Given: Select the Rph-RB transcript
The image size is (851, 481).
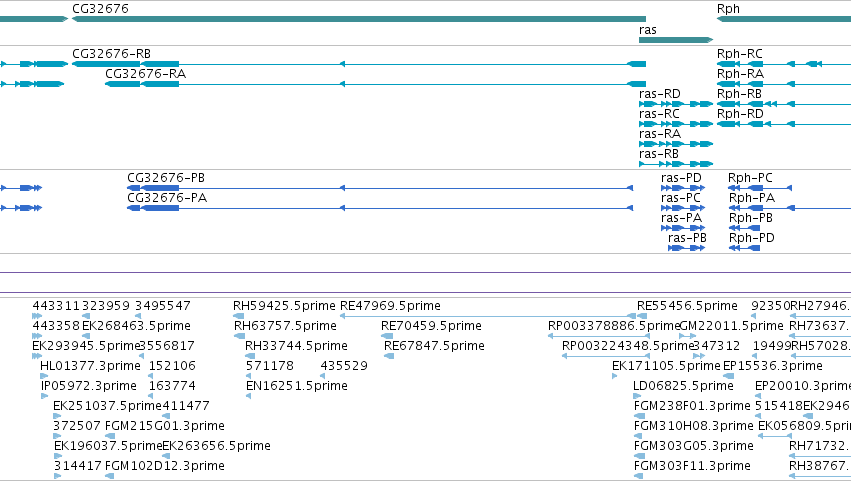Looking at the screenshot, I should 784,104.
